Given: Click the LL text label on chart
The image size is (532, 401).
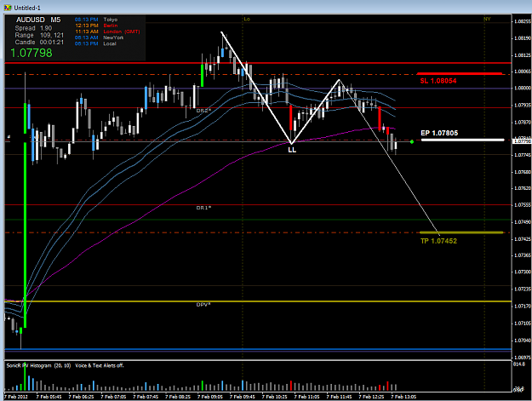Looking at the screenshot, I should [x=292, y=150].
